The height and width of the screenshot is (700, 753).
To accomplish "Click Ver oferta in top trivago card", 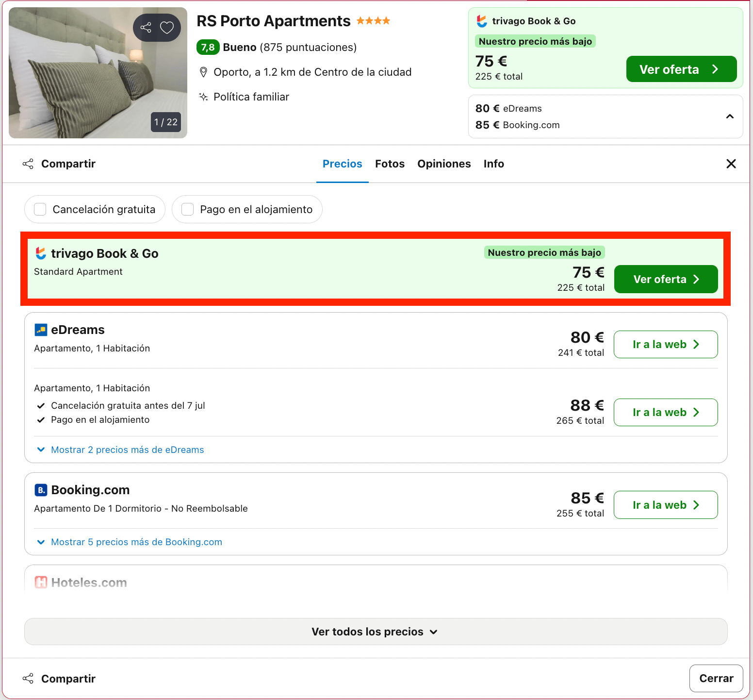I will coord(681,69).
